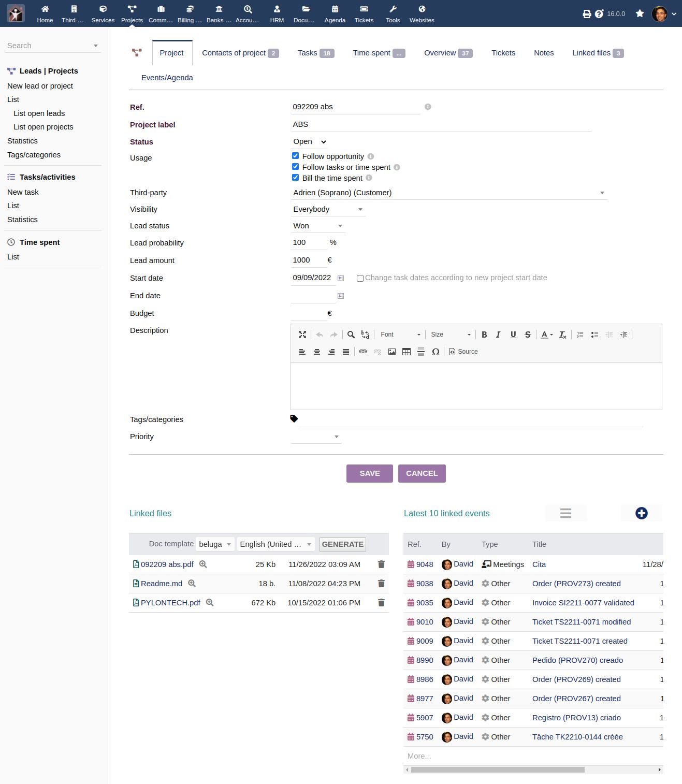682x784 pixels.
Task: Toggle Bill the time spent checkbox
Action: click(296, 178)
